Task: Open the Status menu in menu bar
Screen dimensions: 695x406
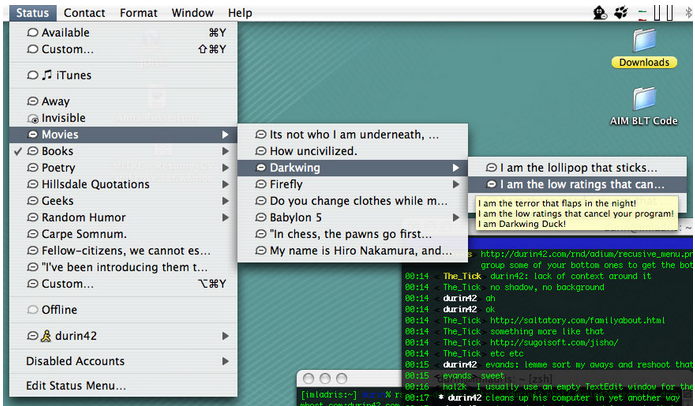Action: pos(32,13)
